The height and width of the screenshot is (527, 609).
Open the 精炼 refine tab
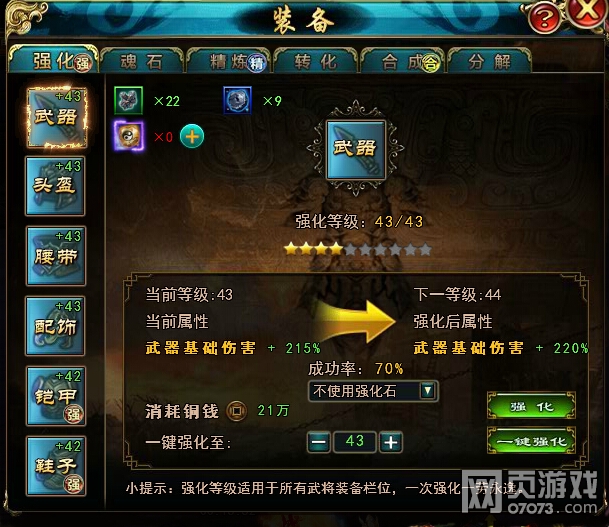coord(228,61)
